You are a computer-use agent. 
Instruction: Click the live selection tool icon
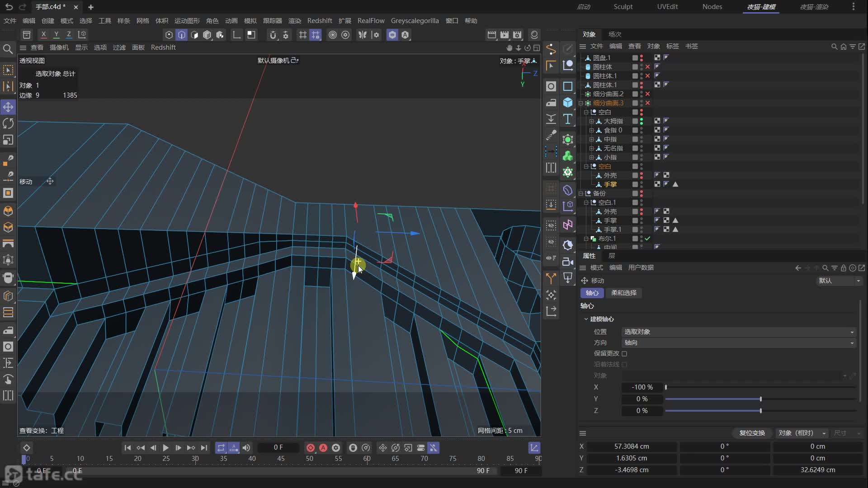click(x=8, y=70)
